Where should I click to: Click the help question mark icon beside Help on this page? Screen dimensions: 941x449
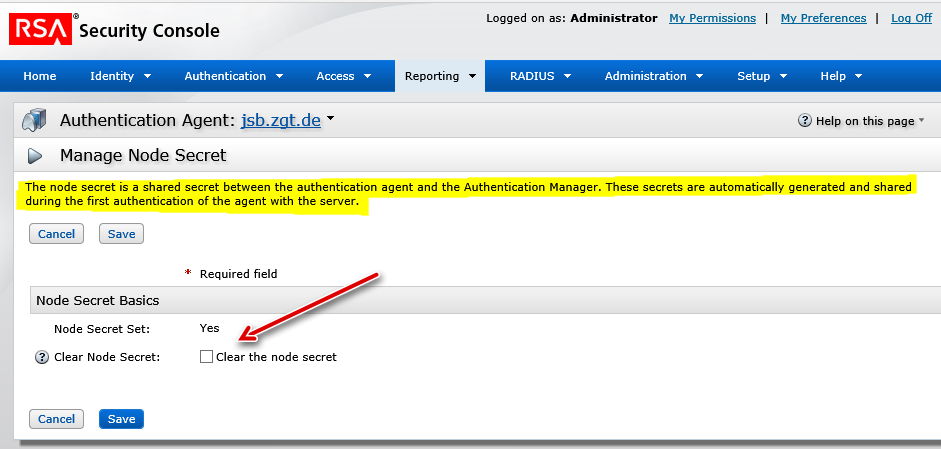pyautogui.click(x=804, y=121)
